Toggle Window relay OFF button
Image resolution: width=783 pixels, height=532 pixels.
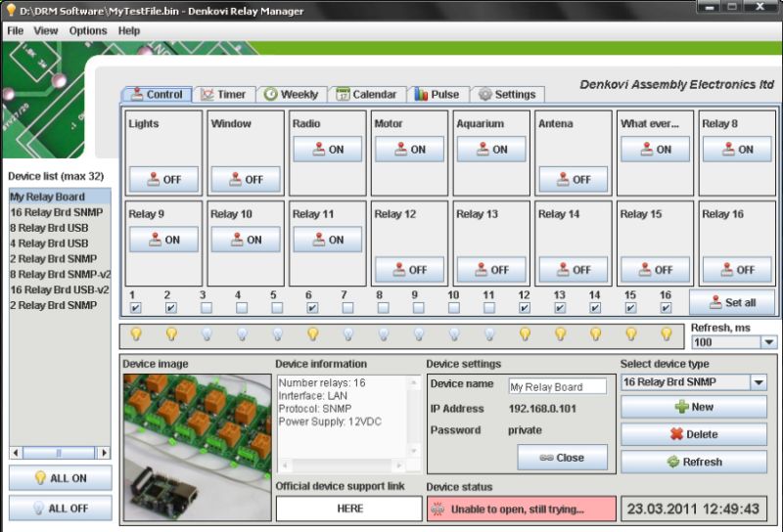(246, 179)
